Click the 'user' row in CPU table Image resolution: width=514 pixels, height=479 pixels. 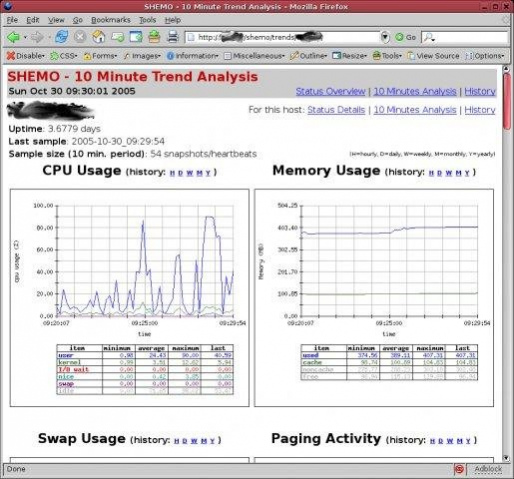pyautogui.click(x=145, y=355)
